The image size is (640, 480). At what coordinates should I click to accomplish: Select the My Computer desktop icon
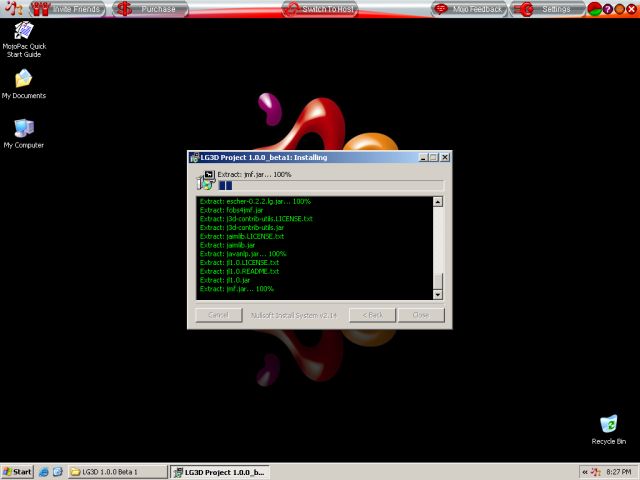pyautogui.click(x=23, y=128)
